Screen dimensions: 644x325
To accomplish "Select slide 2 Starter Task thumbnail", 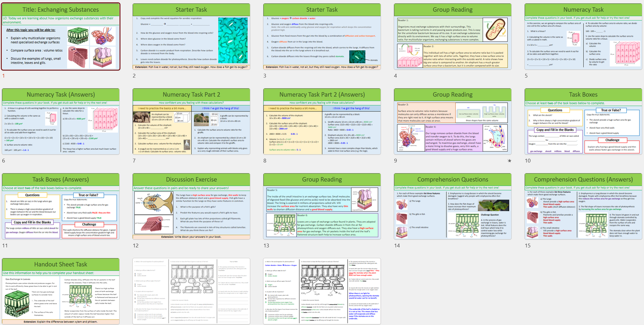I will [x=191, y=37].
